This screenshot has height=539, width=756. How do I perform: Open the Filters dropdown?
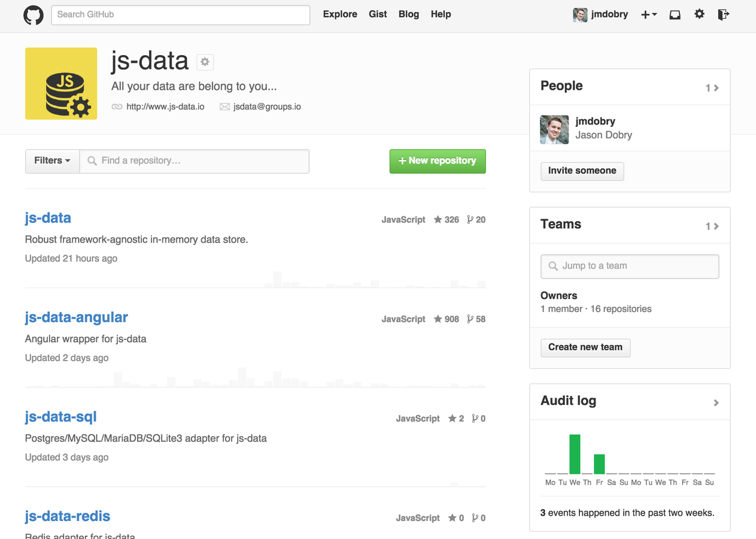tap(52, 161)
